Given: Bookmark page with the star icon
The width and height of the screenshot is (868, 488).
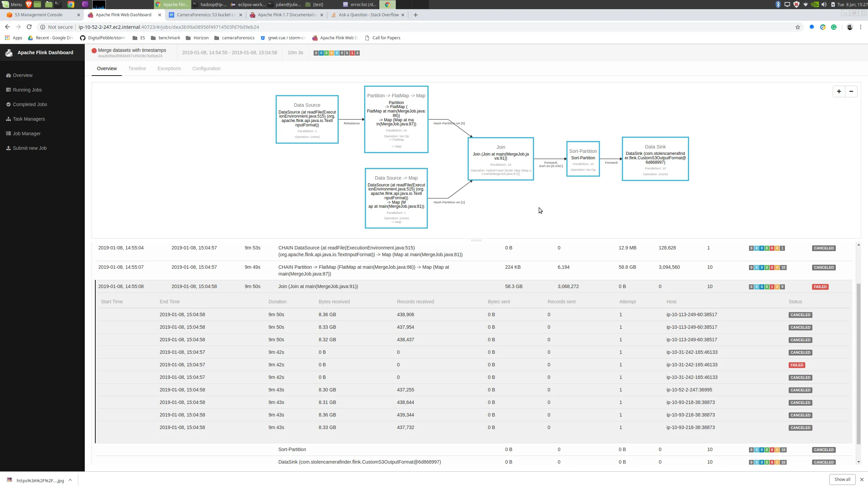Looking at the screenshot, I should (x=797, y=27).
